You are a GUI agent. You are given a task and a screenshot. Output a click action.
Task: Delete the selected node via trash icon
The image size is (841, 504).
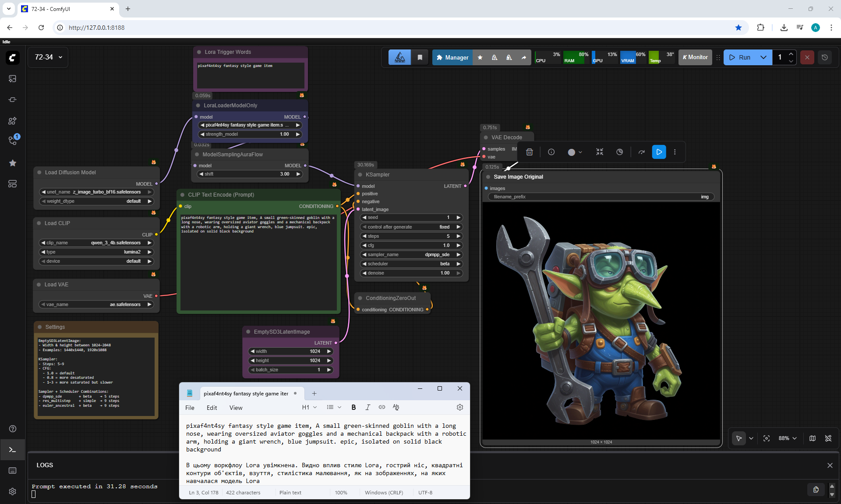(529, 152)
